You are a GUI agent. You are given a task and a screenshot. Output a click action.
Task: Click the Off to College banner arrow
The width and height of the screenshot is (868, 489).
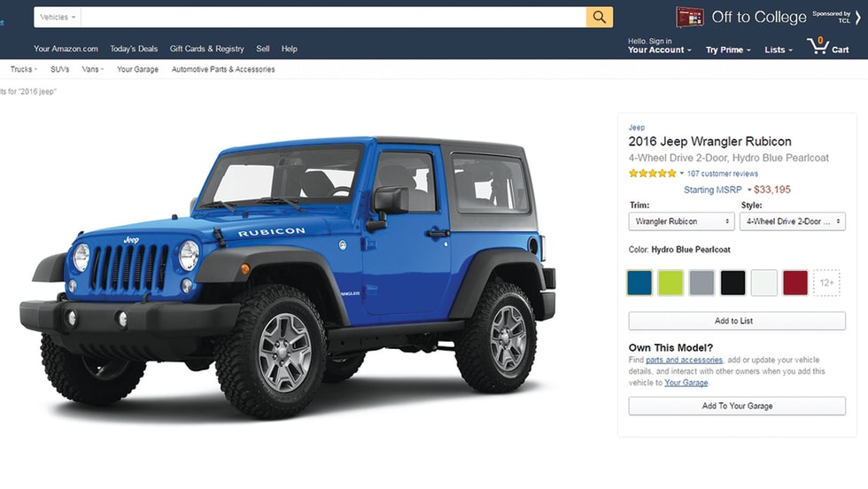click(857, 17)
